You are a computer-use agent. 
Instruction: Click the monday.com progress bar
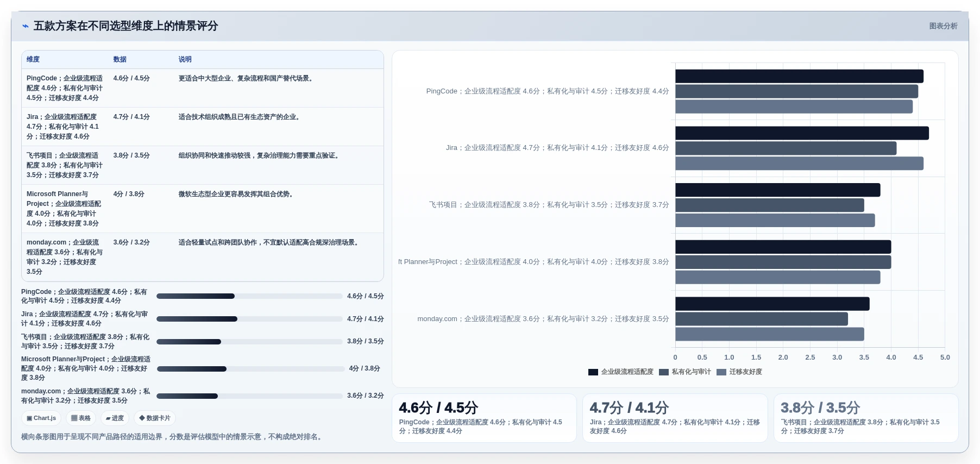coord(249,396)
